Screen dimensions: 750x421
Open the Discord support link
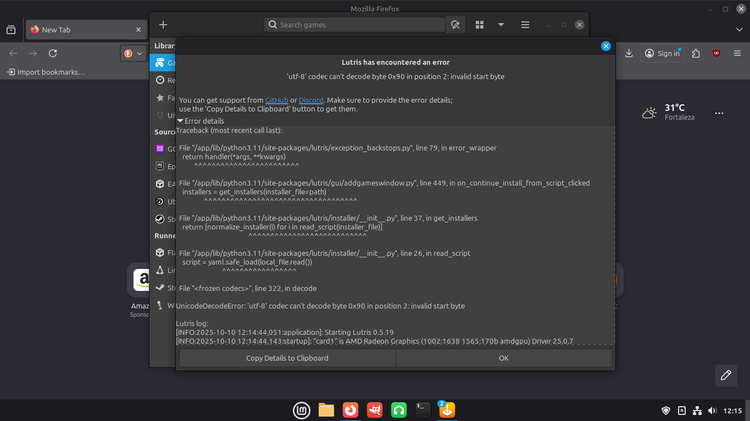(311, 100)
